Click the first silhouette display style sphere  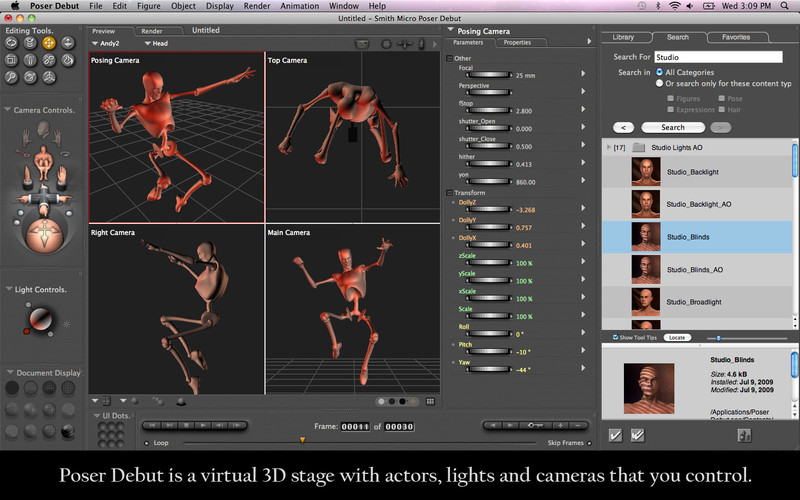[x=11, y=388]
